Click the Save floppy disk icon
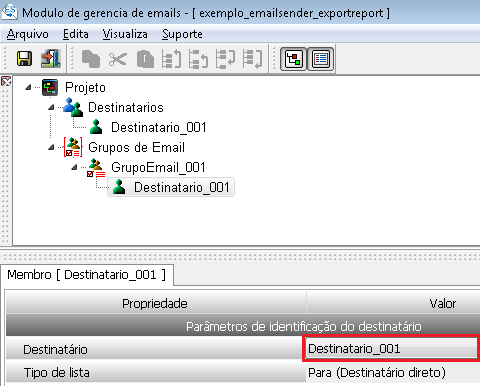 click(x=24, y=59)
